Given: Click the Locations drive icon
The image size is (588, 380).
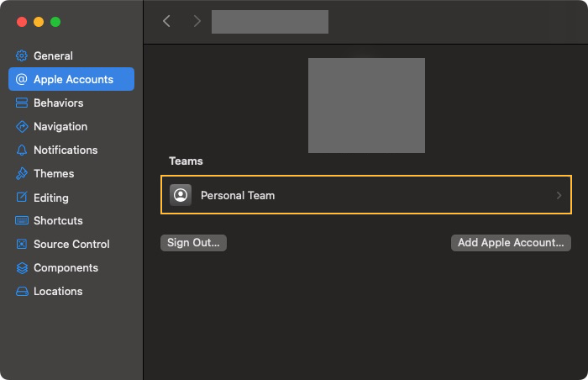Looking at the screenshot, I should [22, 292].
